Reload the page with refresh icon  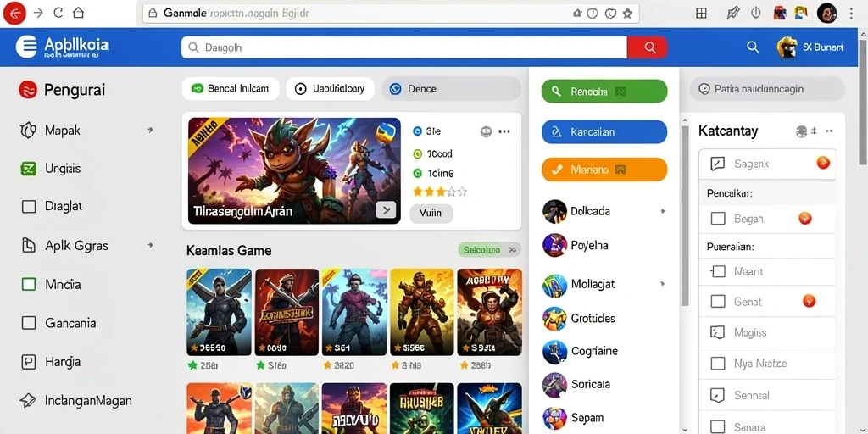point(58,14)
